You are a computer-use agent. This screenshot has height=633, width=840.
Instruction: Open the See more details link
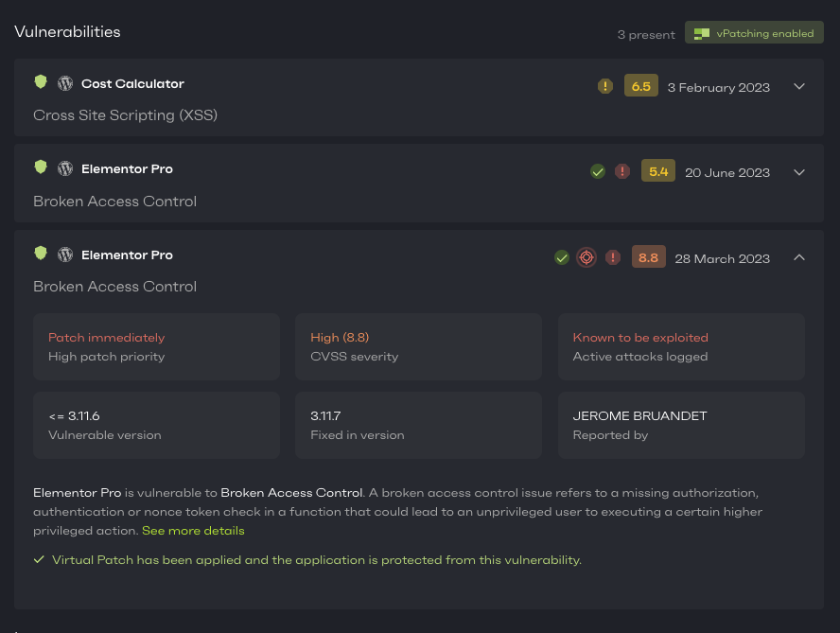coord(193,531)
